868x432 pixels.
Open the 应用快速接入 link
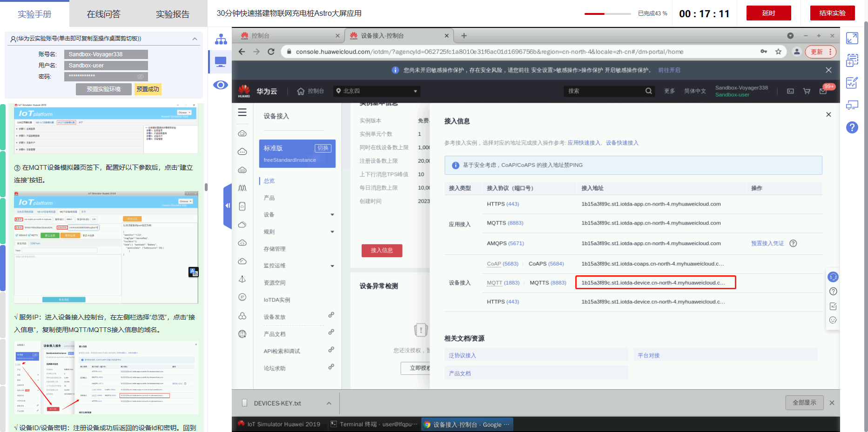tap(584, 143)
